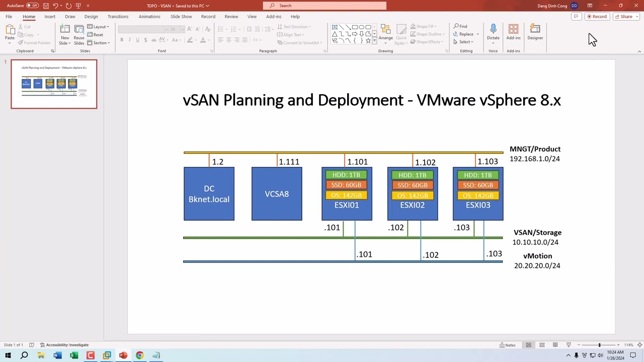Click the Bullets list icon
The image size is (644, 362).
tap(220, 29)
